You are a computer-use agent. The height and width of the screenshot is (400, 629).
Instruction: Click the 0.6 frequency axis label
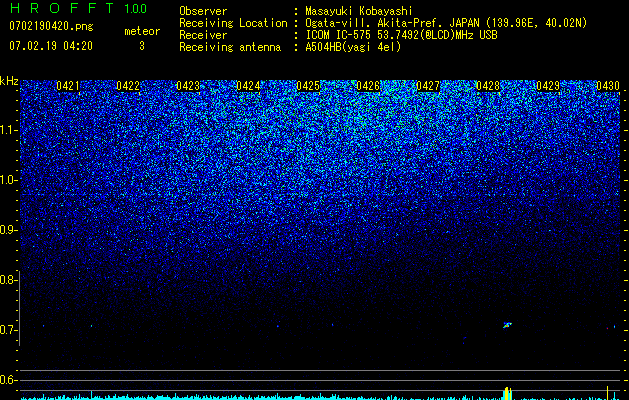tap(7, 380)
